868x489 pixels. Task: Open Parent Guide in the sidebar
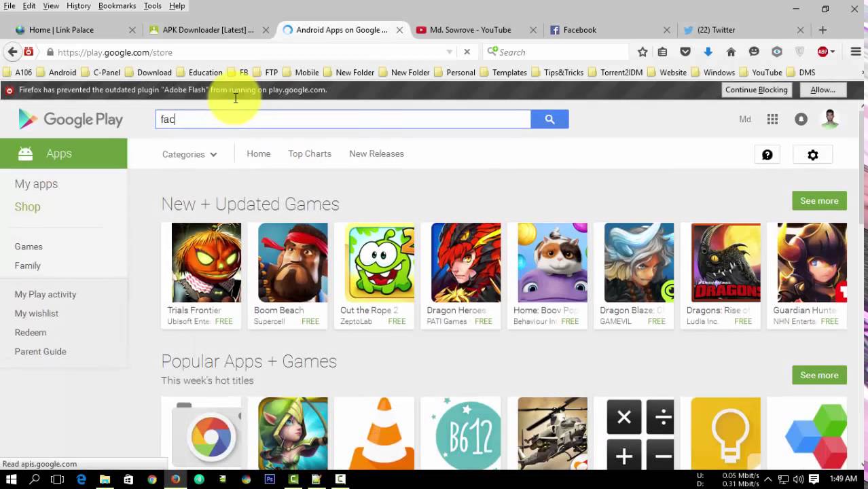coord(40,351)
